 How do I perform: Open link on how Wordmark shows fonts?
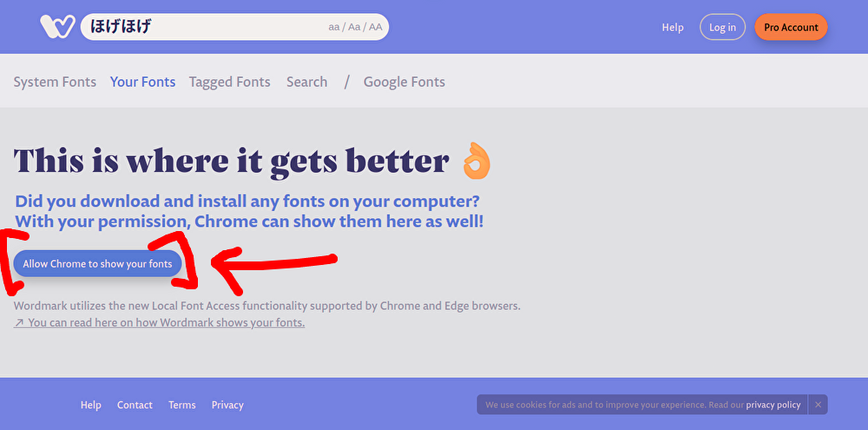click(x=160, y=322)
